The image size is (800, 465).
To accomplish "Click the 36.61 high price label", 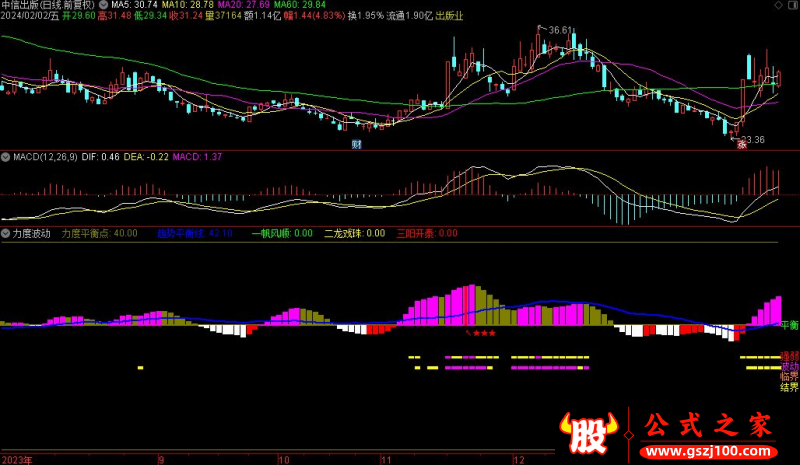I will [560, 30].
